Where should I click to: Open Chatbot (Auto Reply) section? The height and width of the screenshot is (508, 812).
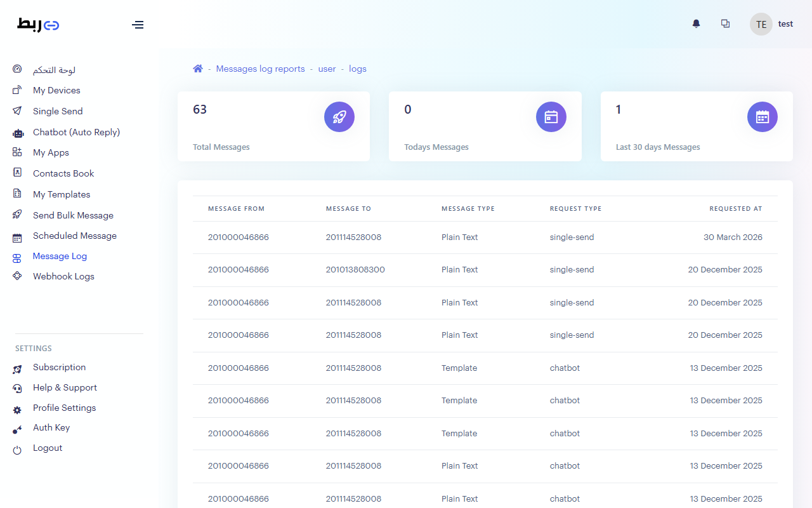point(76,132)
